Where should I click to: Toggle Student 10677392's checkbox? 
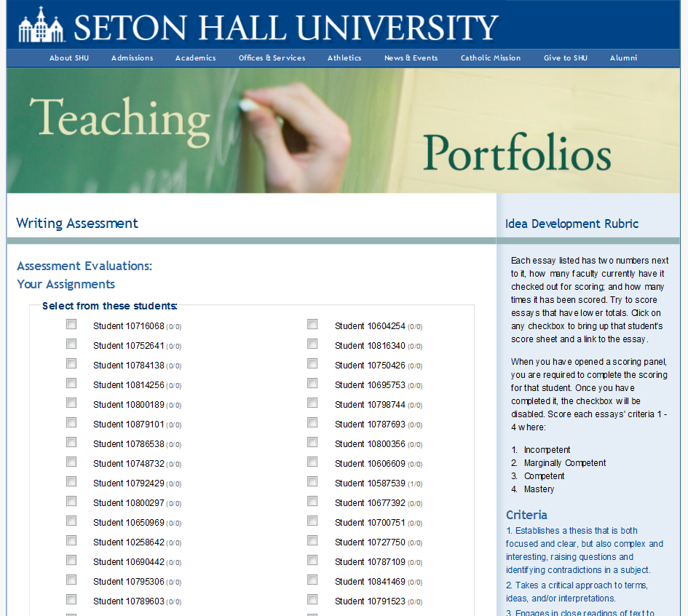point(312,501)
